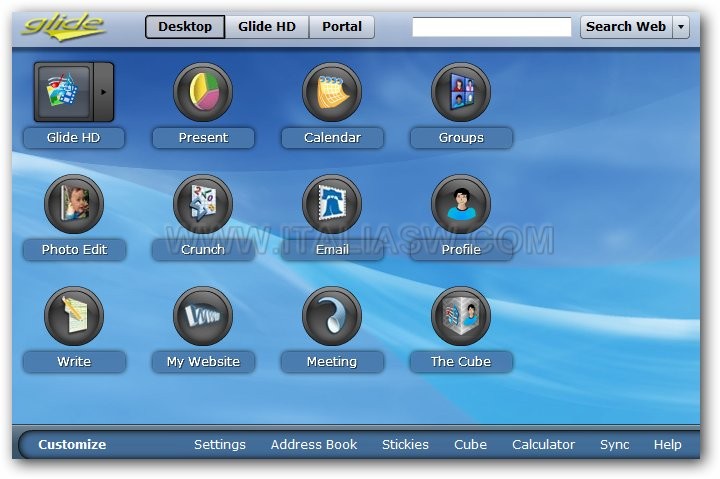Click the Photo Edit label button
This screenshot has height=479, width=720.
click(x=74, y=249)
